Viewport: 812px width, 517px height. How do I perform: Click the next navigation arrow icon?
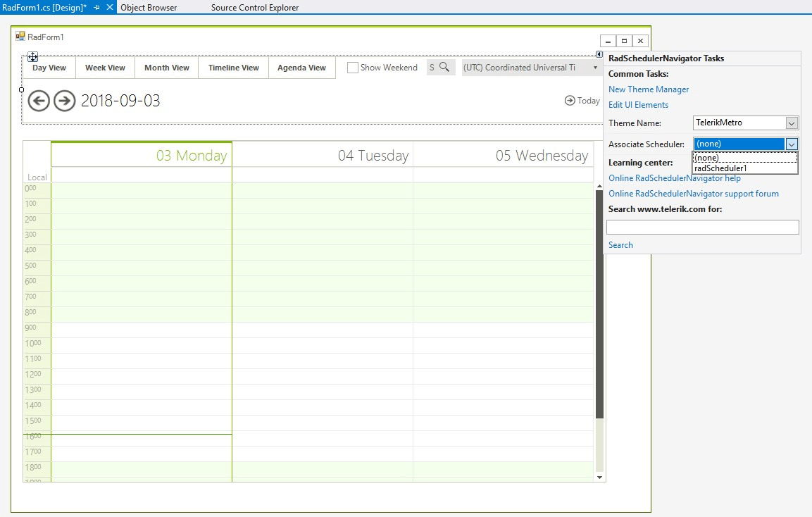click(64, 101)
